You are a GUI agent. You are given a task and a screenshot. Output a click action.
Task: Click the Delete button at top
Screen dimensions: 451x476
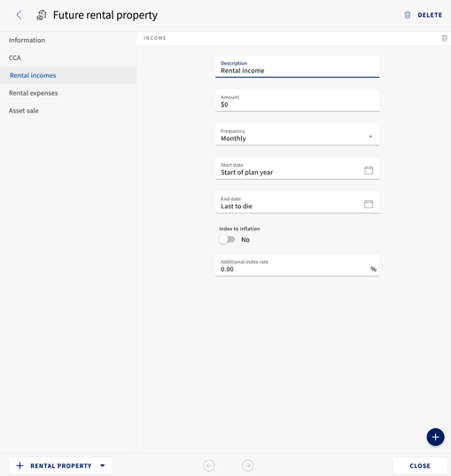pos(424,15)
